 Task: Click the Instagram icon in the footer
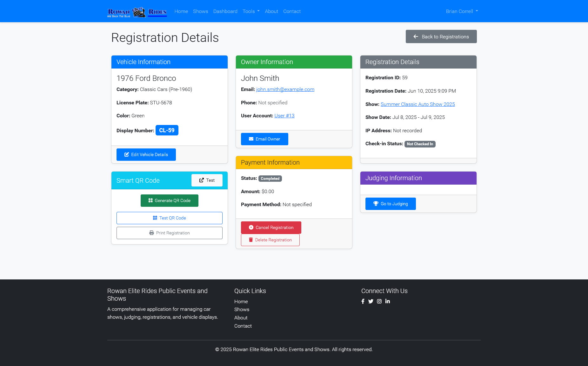[379, 301]
